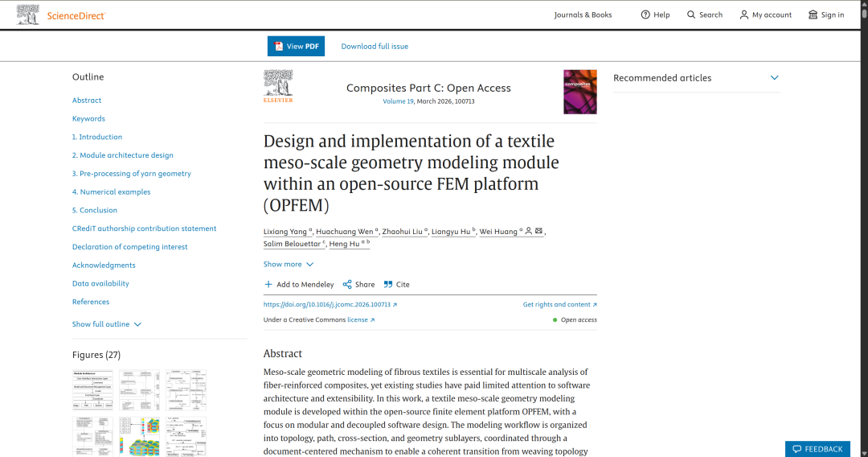This screenshot has height=457, width=868.
Task: Go to 3. Pre-processing of yarn geometry
Action: click(x=132, y=173)
